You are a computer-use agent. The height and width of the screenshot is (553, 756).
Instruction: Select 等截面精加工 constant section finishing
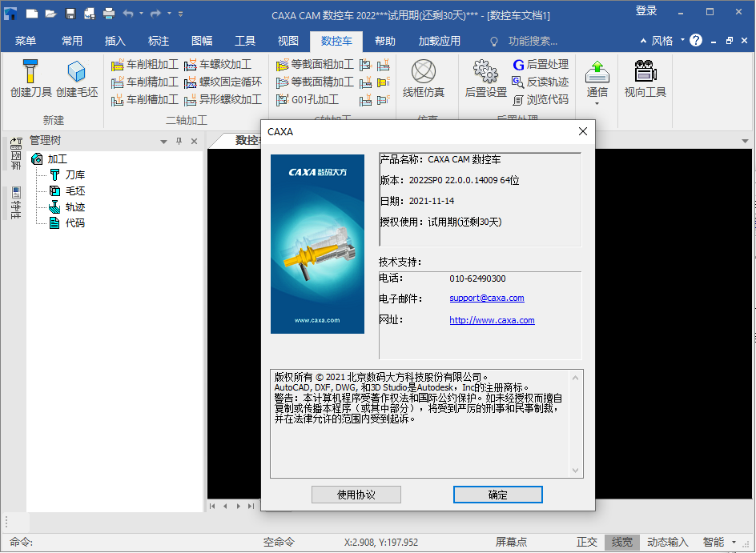point(315,82)
